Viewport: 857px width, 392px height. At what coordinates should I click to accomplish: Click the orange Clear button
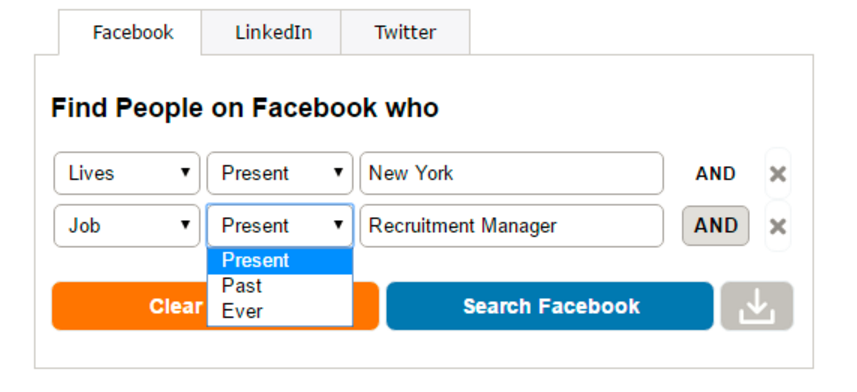tap(129, 306)
